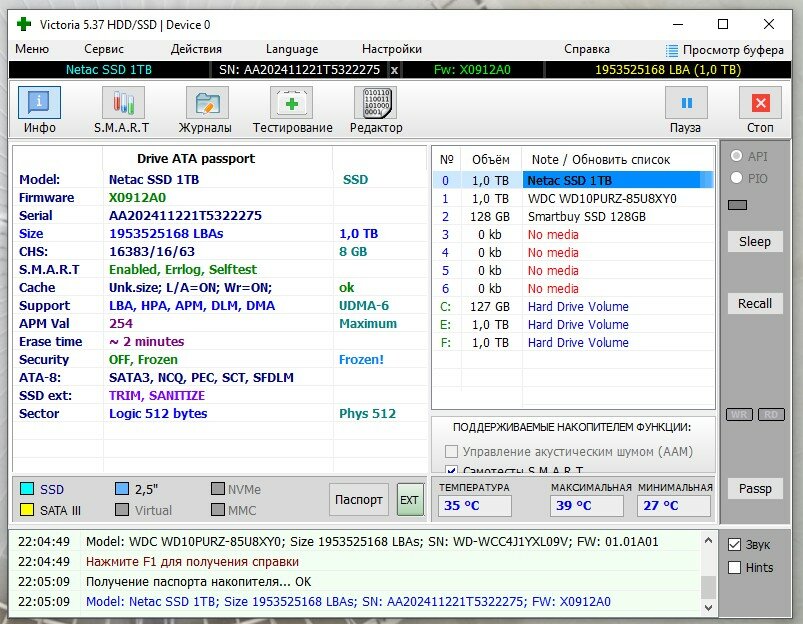Click the № column header
The width and height of the screenshot is (803, 624).
447,160
